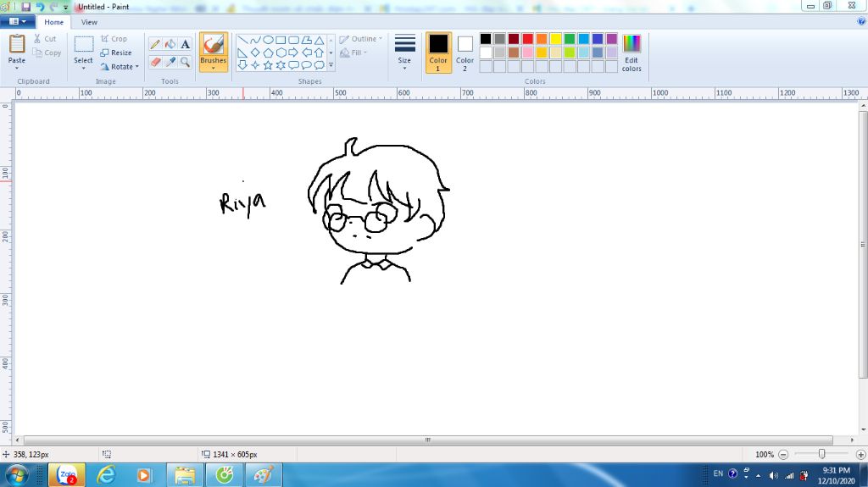868x487 pixels.
Task: Click the Undo icon in title bar
Action: [x=40, y=7]
